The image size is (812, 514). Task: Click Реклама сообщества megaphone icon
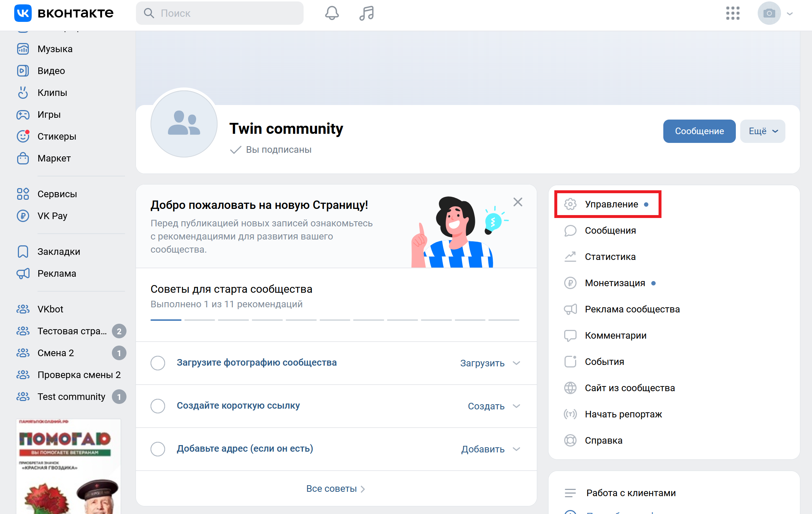[x=570, y=309]
